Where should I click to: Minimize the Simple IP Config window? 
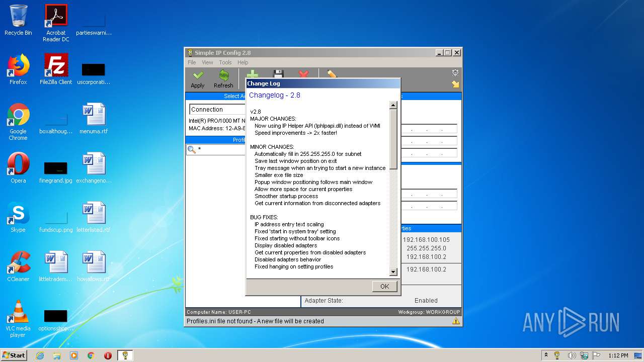click(x=439, y=52)
